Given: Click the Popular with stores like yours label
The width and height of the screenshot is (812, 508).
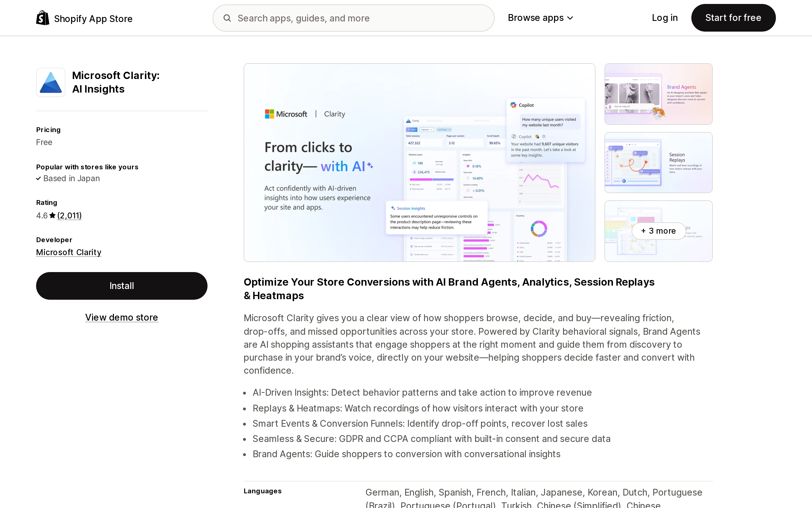Looking at the screenshot, I should 87,167.
